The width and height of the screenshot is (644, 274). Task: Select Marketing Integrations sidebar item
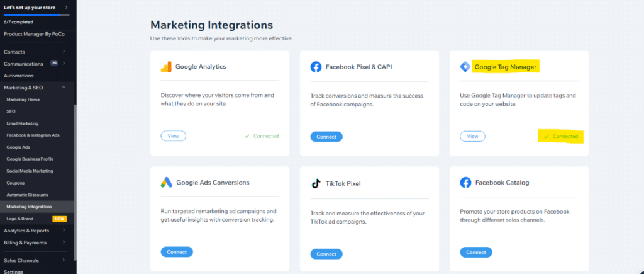[x=37, y=207]
